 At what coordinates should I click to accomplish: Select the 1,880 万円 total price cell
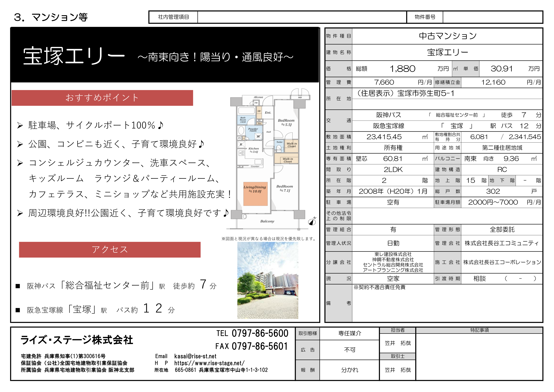click(402, 69)
